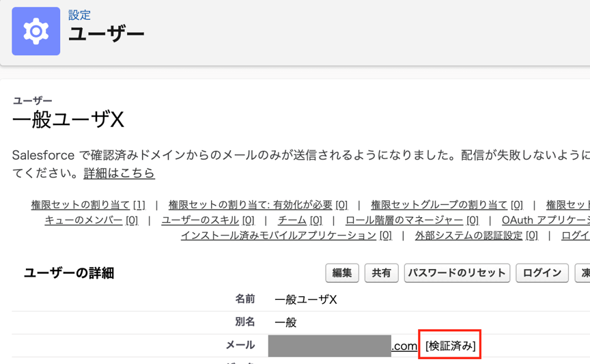Jump to チーム [0] section

(300, 220)
